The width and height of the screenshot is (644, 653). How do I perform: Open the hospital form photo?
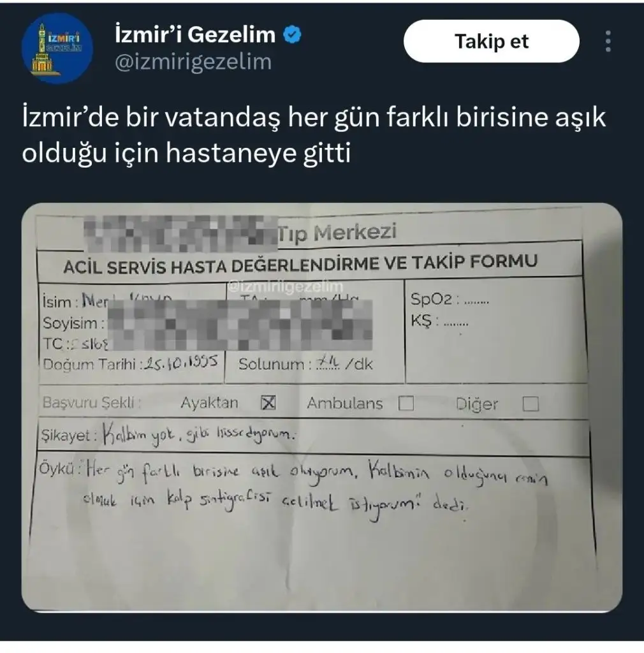[322, 407]
